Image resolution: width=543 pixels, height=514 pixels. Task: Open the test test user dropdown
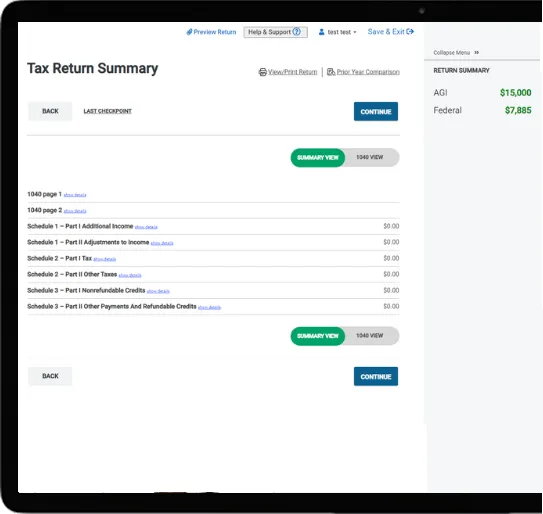coord(338,32)
